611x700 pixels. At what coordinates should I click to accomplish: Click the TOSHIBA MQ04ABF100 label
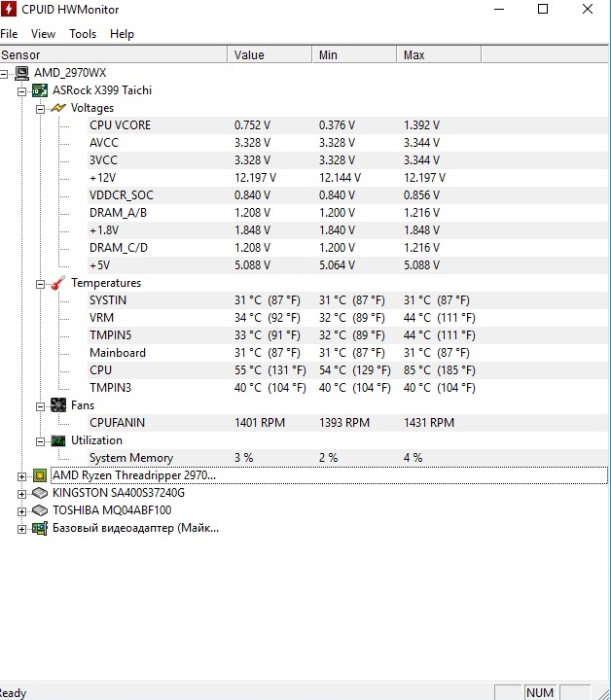pos(112,510)
